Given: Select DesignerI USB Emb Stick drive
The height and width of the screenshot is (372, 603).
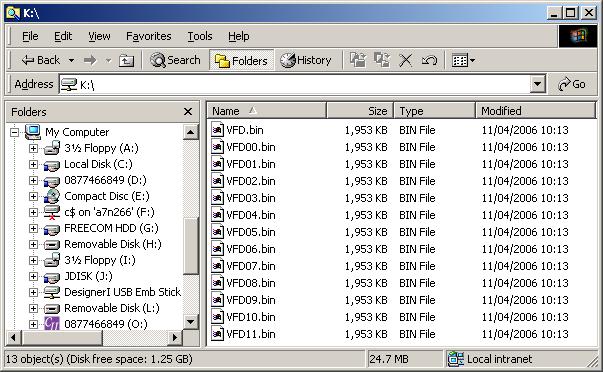Looking at the screenshot, I should [122, 292].
